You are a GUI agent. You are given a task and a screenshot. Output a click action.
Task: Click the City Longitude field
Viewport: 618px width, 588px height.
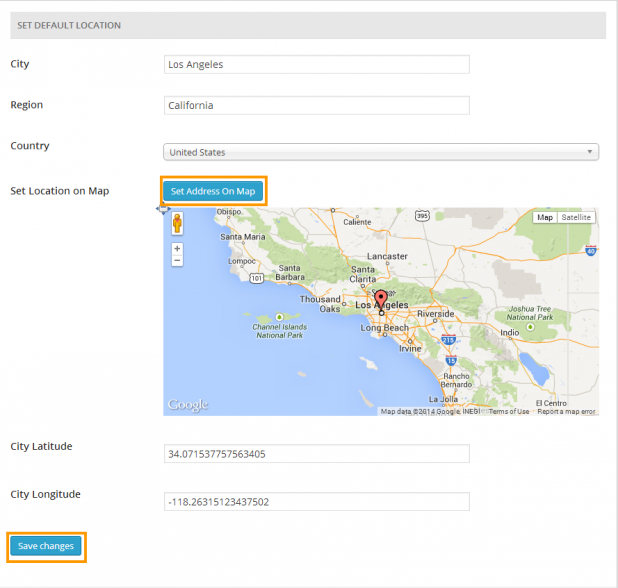(x=316, y=502)
